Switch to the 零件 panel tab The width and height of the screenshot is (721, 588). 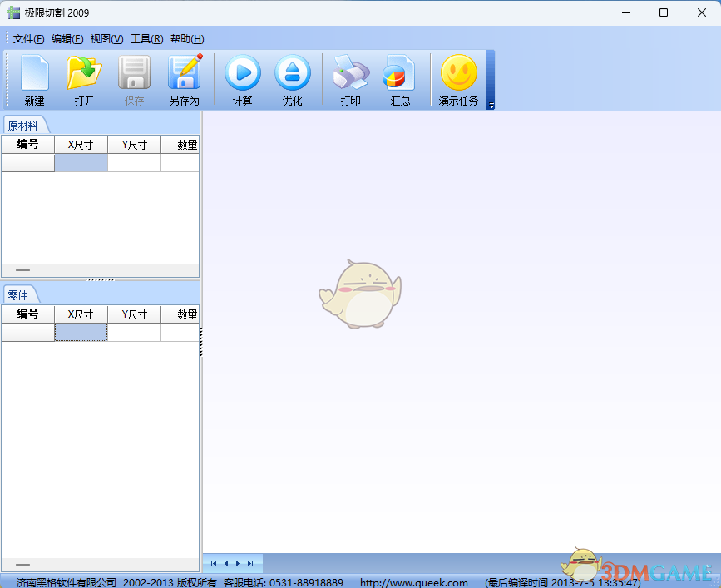(18, 294)
